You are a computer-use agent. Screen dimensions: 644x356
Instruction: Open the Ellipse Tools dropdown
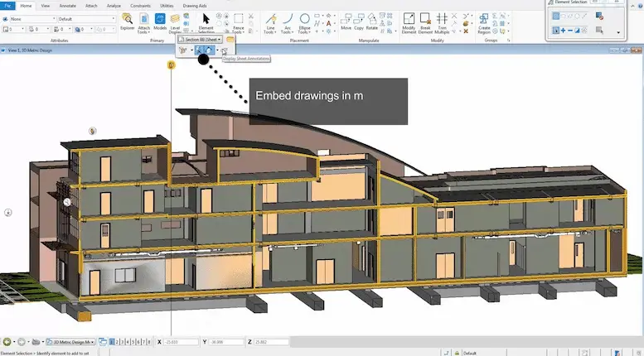point(304,23)
